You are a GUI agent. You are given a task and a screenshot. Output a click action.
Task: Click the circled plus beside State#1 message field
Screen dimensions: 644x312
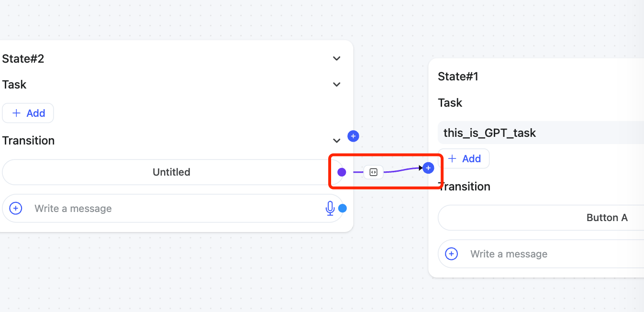(x=451, y=254)
